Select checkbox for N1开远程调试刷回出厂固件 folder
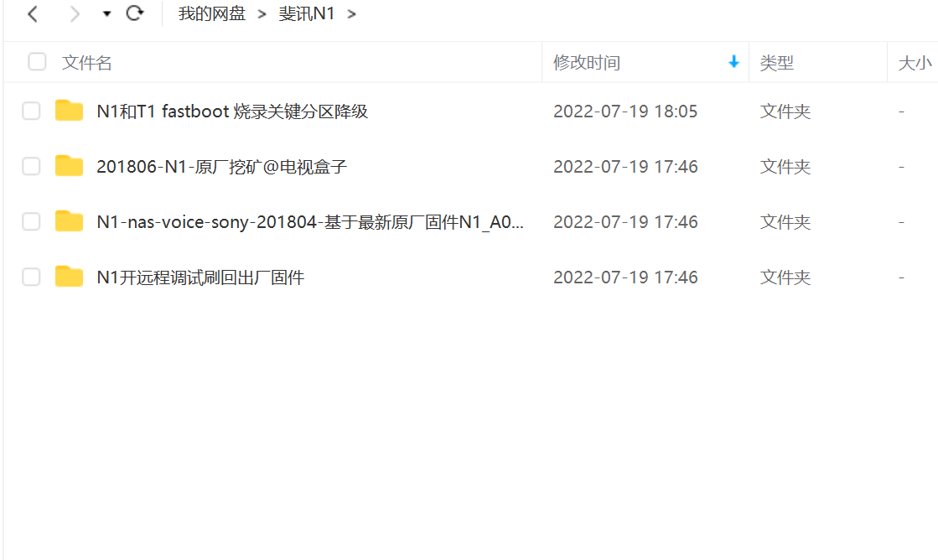The image size is (938, 560). click(x=31, y=277)
